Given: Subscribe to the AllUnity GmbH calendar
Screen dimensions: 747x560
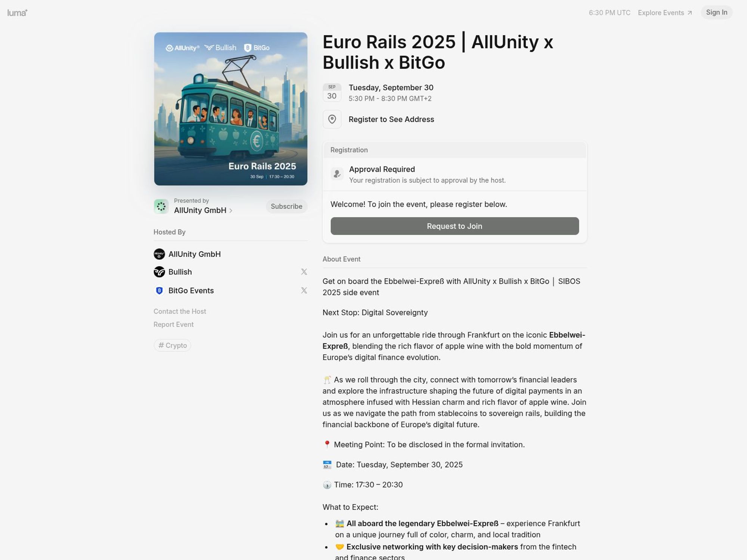Looking at the screenshot, I should tap(286, 206).
